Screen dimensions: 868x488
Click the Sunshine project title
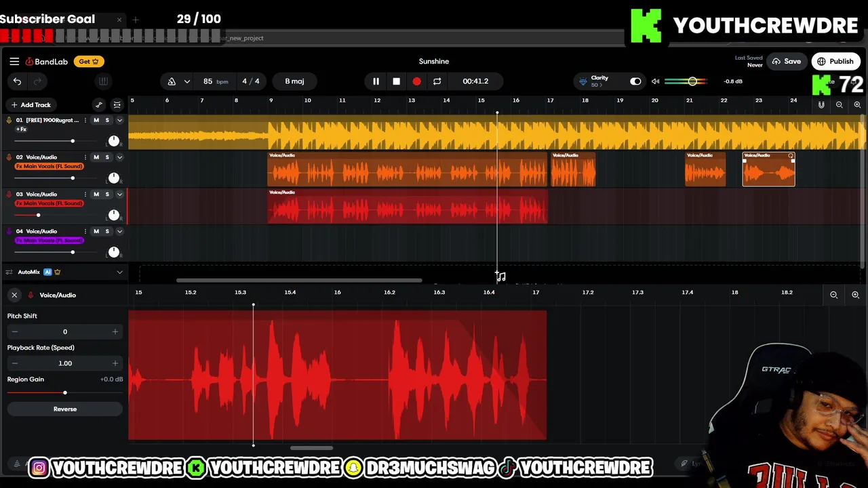(434, 62)
